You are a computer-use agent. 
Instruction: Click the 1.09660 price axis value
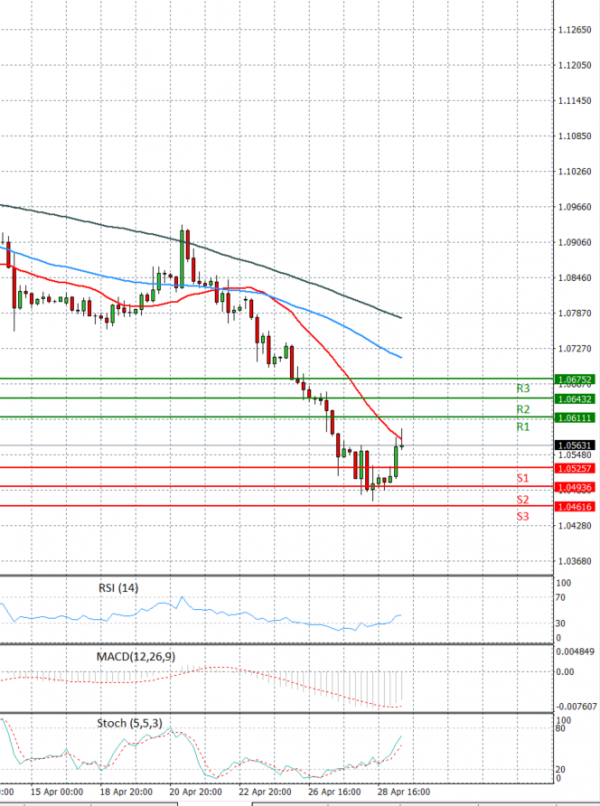tap(575, 207)
